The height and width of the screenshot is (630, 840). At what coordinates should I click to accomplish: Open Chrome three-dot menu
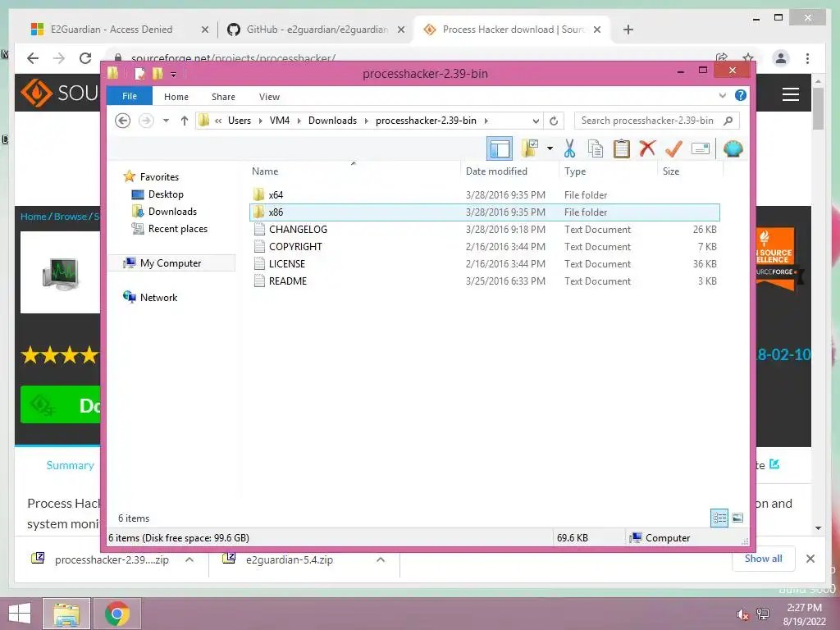pos(807,58)
